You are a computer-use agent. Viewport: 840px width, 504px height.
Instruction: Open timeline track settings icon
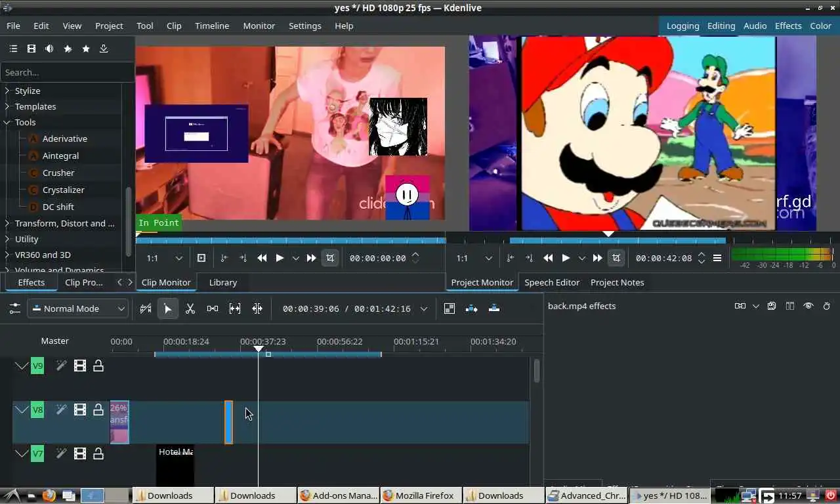coord(14,308)
